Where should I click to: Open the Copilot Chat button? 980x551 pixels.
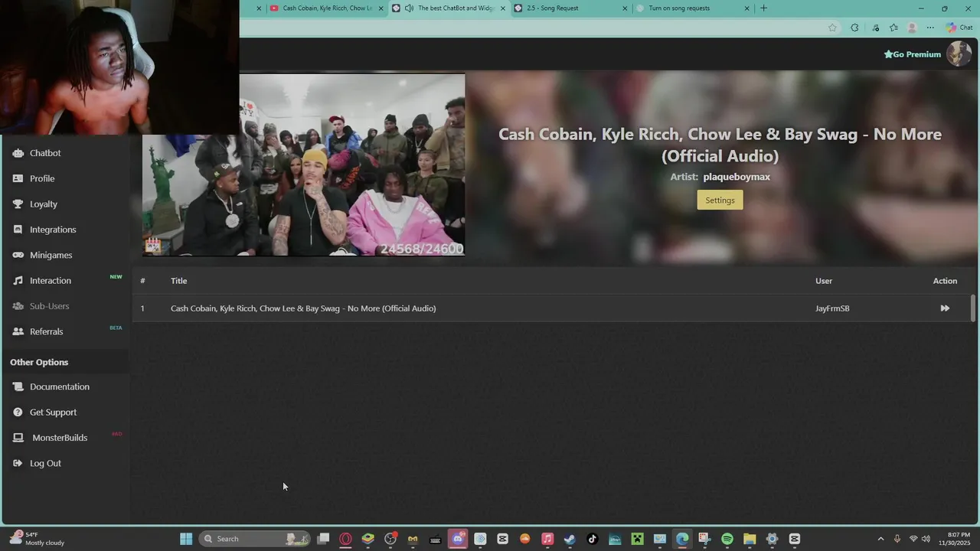[959, 28]
